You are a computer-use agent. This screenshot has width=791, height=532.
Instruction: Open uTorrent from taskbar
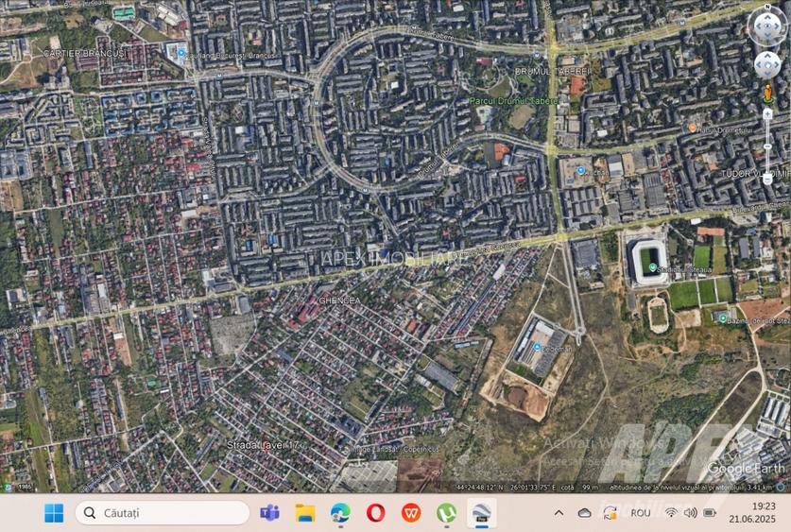coord(446,513)
